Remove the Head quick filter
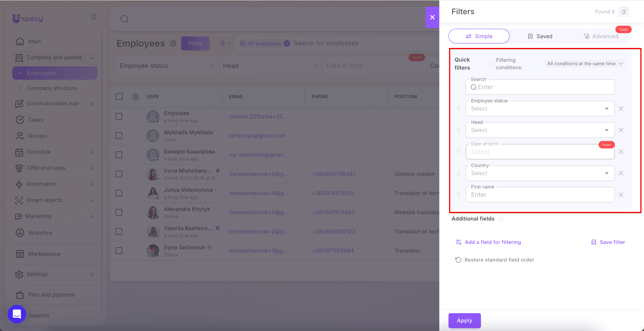The height and width of the screenshot is (331, 644). tap(621, 130)
